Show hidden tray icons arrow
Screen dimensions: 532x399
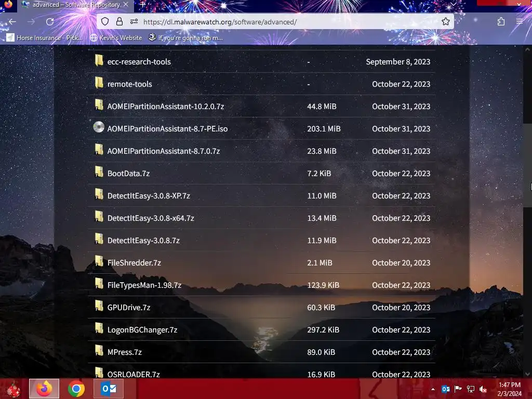click(x=433, y=389)
